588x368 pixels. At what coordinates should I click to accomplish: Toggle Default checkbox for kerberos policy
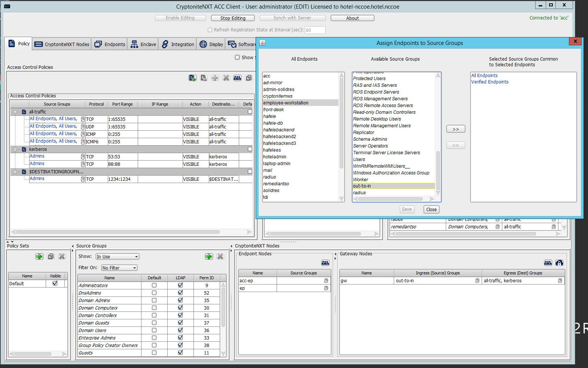tap(250, 149)
